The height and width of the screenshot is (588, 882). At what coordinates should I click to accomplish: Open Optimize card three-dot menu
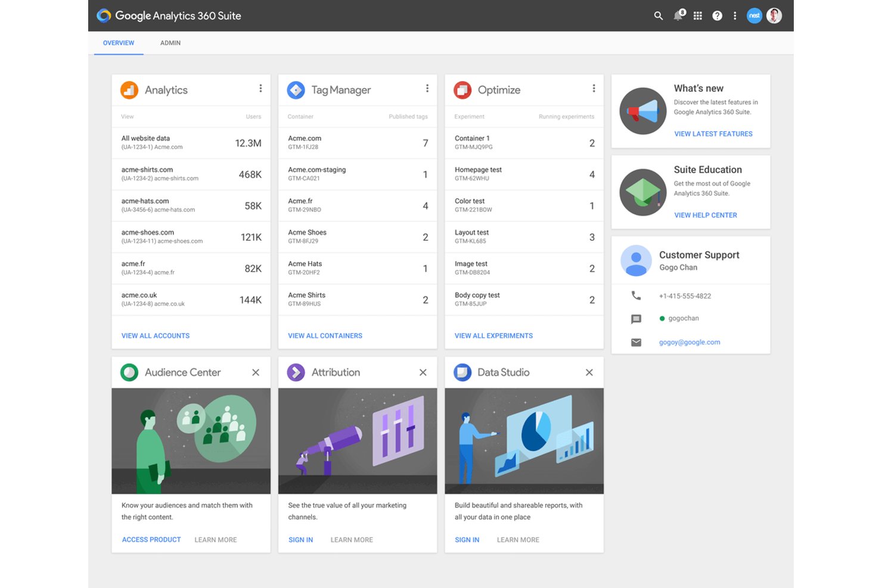tap(594, 89)
